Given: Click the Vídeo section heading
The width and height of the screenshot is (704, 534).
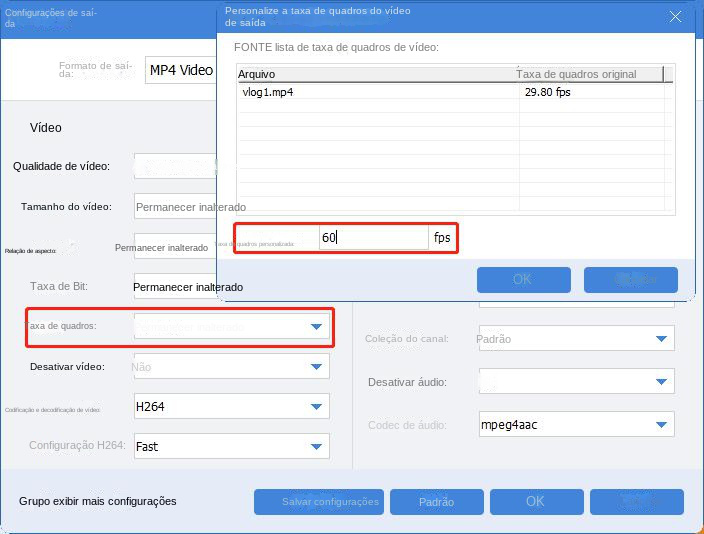Looking at the screenshot, I should coord(46,128).
